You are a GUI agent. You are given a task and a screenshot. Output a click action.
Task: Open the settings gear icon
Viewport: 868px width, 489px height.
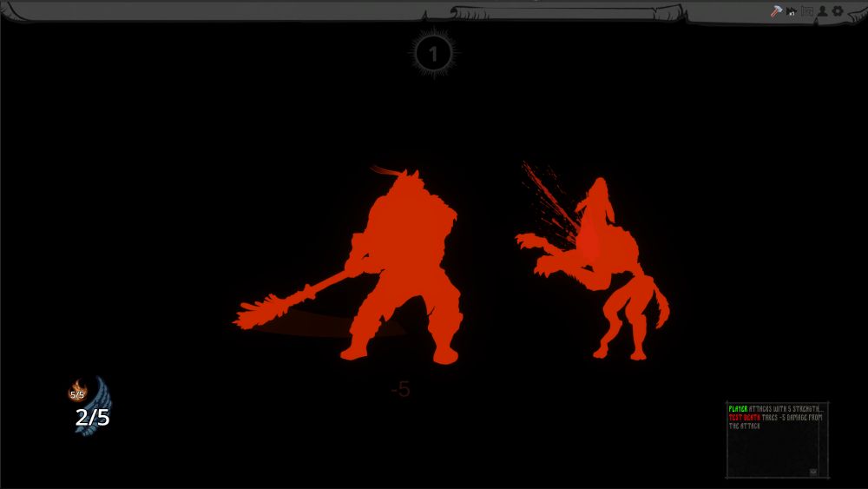pos(838,11)
